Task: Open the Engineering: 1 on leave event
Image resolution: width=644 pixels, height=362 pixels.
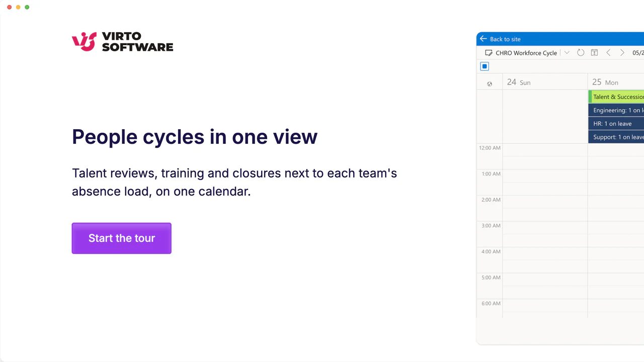Action: click(616, 110)
